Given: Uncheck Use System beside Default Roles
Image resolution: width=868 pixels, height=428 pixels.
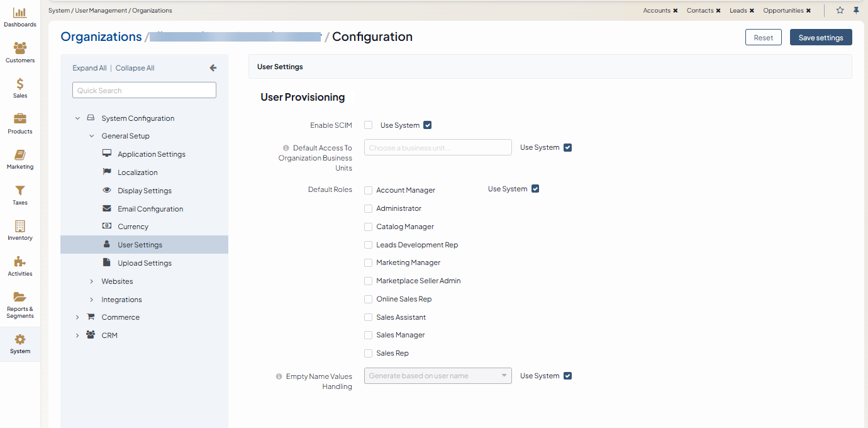Looking at the screenshot, I should tap(535, 188).
